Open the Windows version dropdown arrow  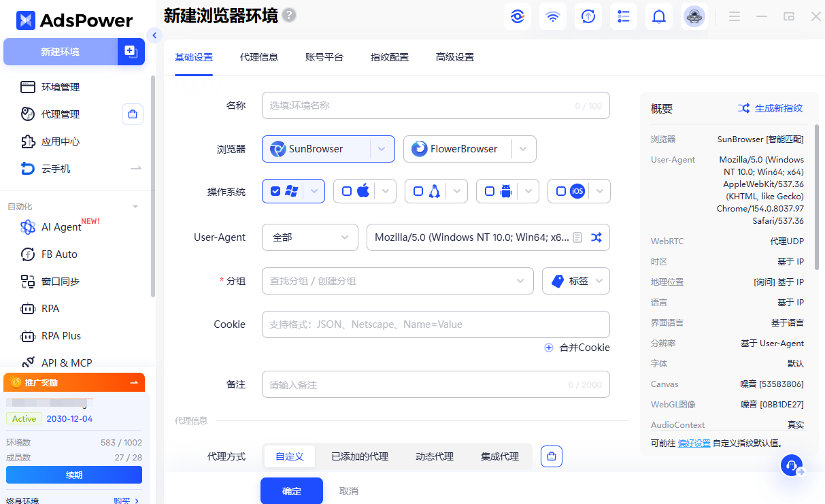(314, 191)
